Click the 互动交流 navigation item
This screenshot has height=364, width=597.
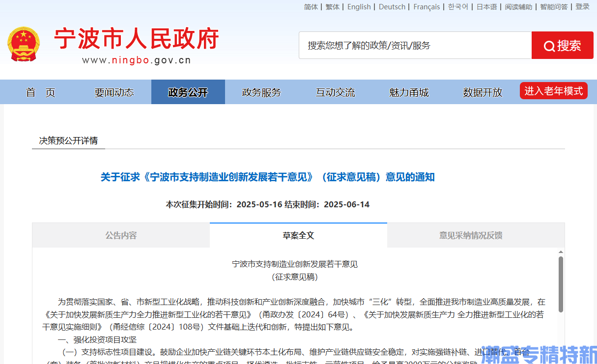pyautogui.click(x=335, y=92)
